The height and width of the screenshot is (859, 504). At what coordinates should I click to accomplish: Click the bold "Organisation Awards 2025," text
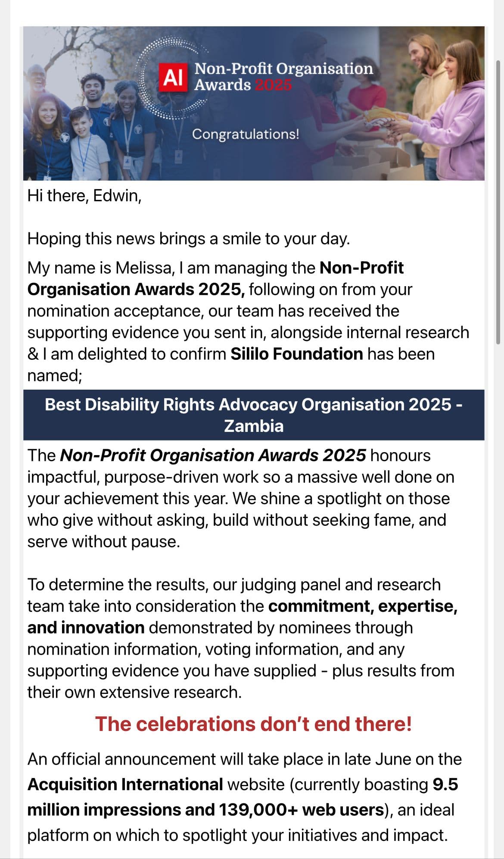point(136,289)
